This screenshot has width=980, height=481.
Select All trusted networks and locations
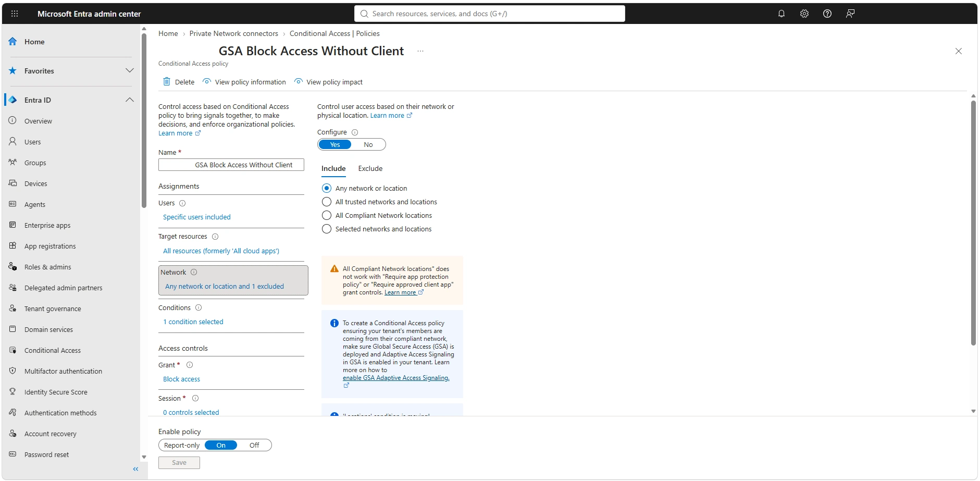click(x=327, y=202)
